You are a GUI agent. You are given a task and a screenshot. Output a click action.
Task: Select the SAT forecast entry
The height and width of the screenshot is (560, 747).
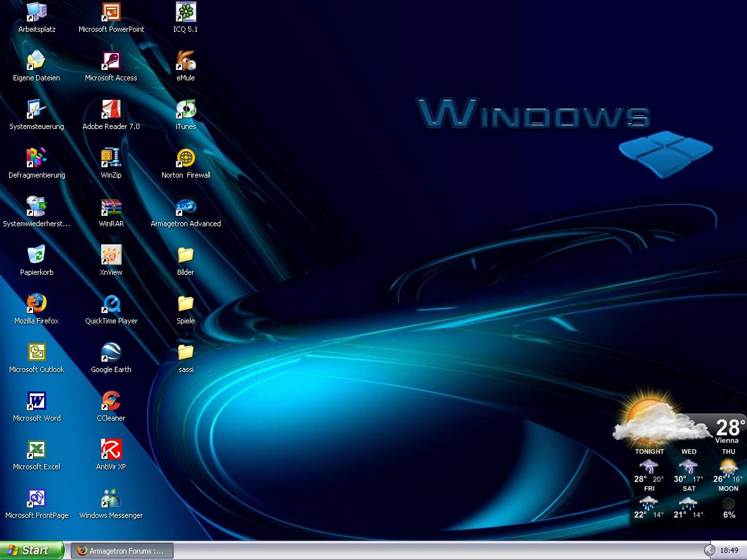click(689, 502)
